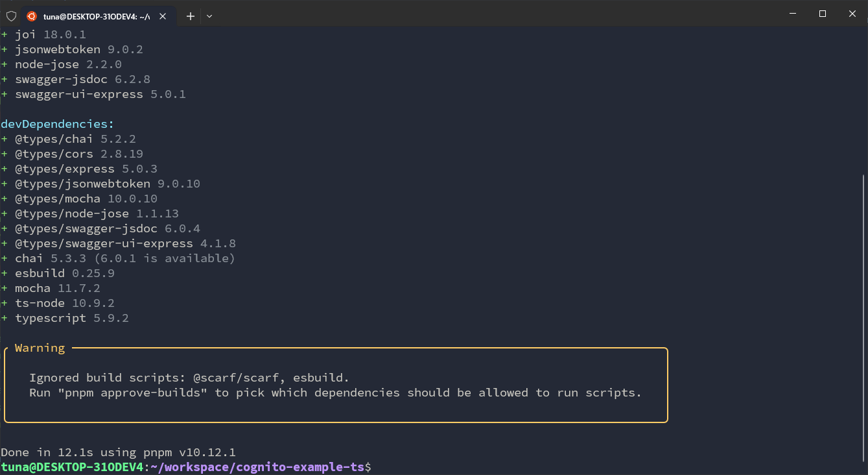Click the yellow Warning box label
The image size is (868, 475).
(40, 348)
